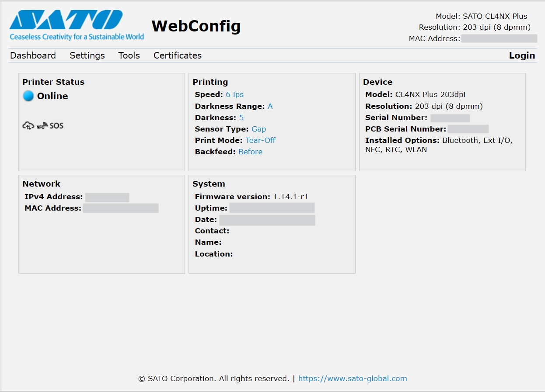Visit the sato-global.com website link

pos(352,378)
